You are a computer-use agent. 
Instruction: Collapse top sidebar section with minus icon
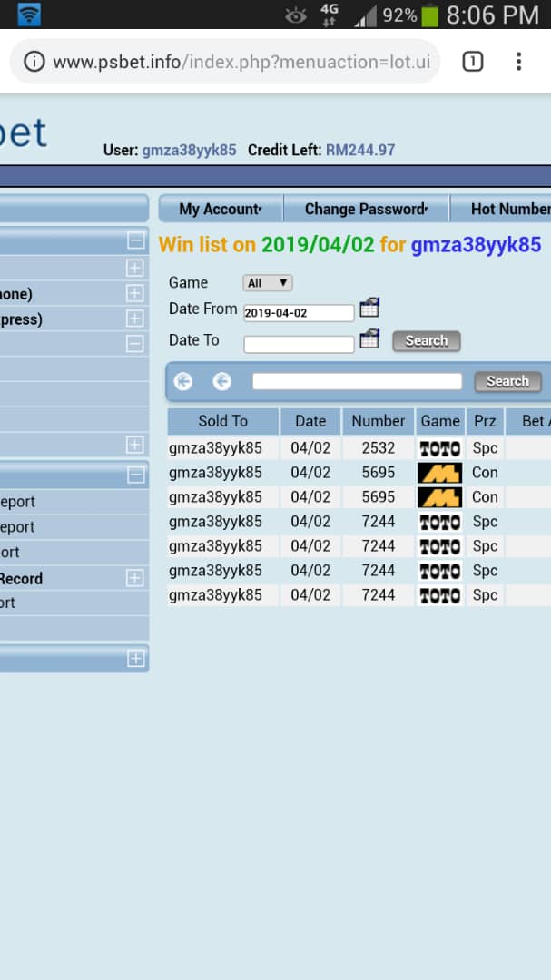point(136,240)
